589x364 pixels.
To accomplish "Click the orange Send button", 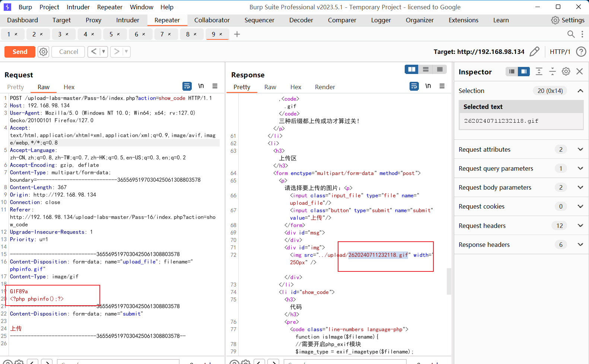I will (x=20, y=52).
